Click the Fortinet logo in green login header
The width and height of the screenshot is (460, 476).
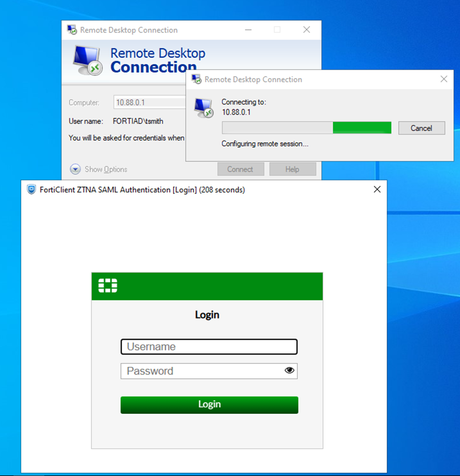tap(108, 285)
